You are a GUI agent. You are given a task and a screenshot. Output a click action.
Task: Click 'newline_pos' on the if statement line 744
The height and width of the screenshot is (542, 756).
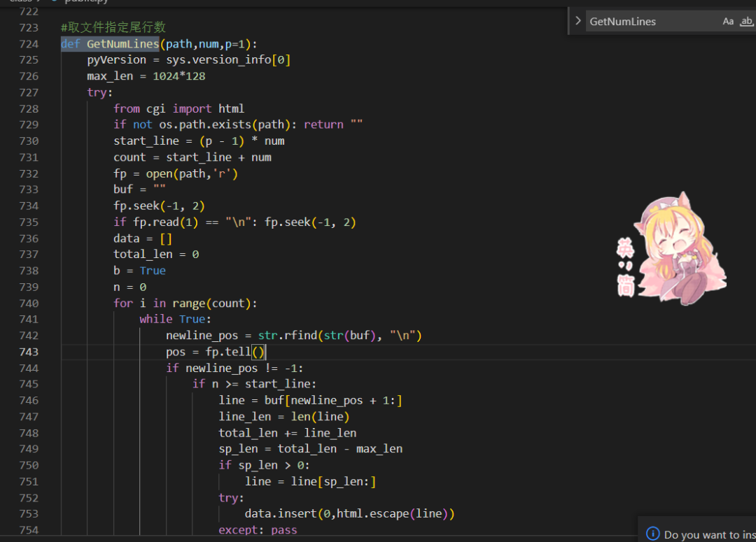tap(221, 368)
